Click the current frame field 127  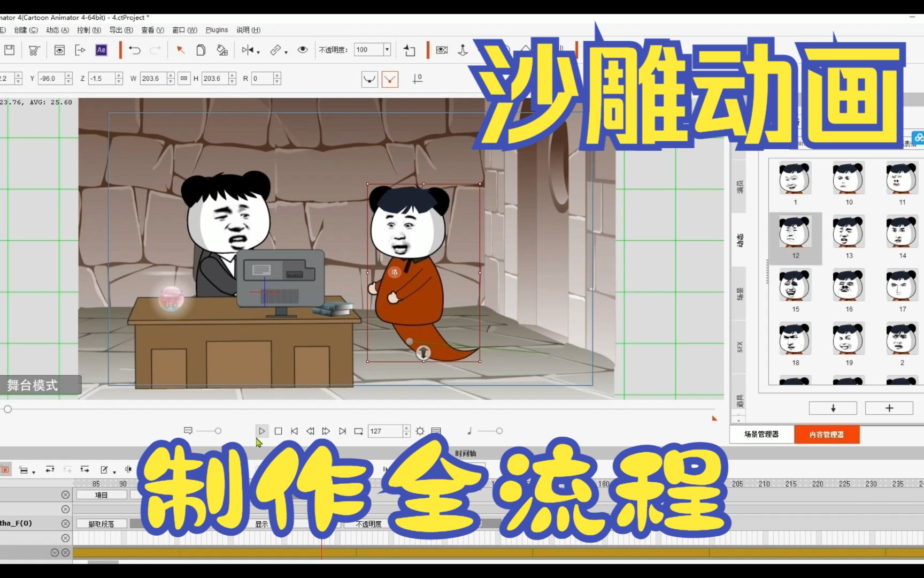(385, 431)
